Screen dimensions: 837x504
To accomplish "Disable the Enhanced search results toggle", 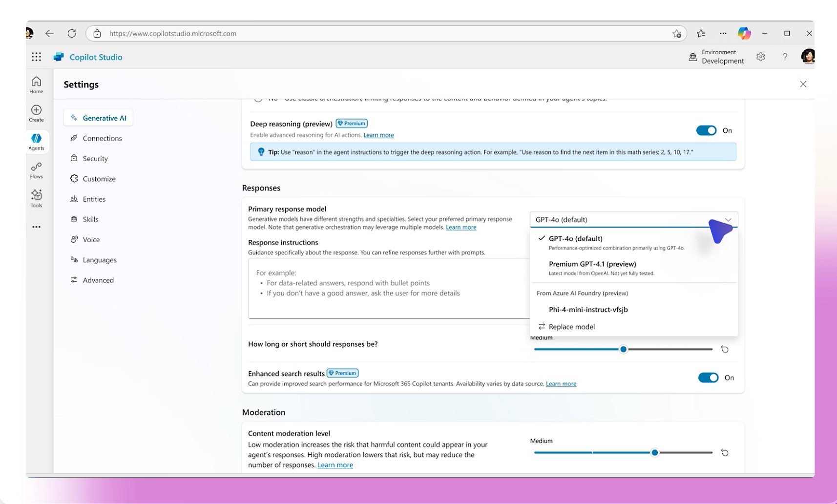I will [x=708, y=378].
